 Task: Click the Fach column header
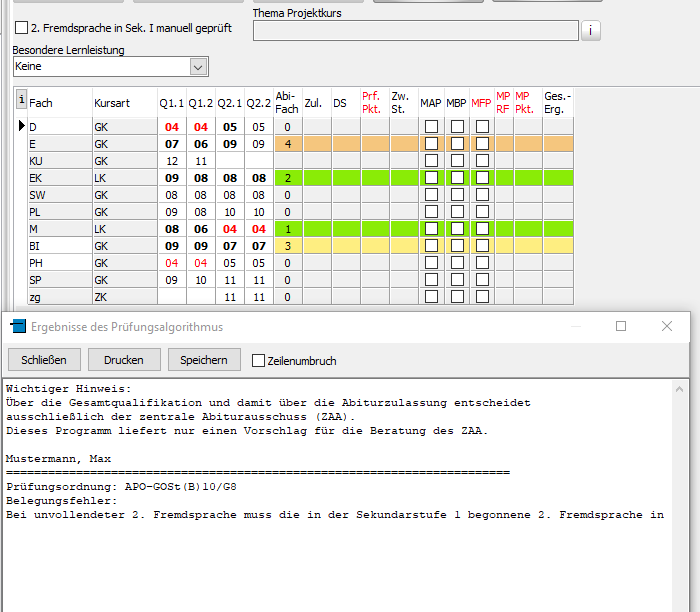click(60, 103)
